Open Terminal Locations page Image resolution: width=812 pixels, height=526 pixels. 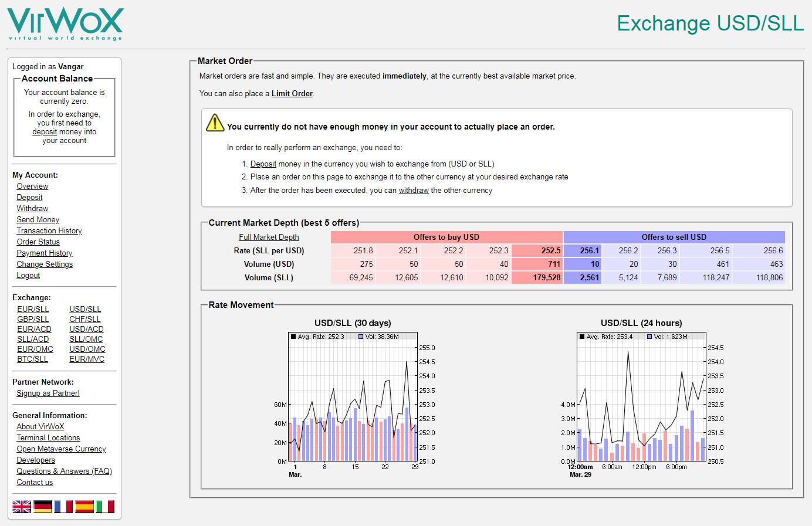pyautogui.click(x=48, y=438)
